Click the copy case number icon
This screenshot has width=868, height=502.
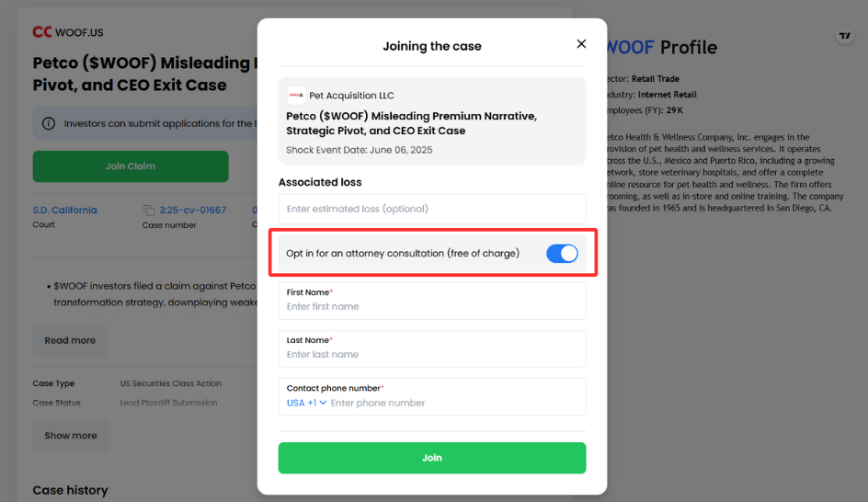(x=148, y=211)
